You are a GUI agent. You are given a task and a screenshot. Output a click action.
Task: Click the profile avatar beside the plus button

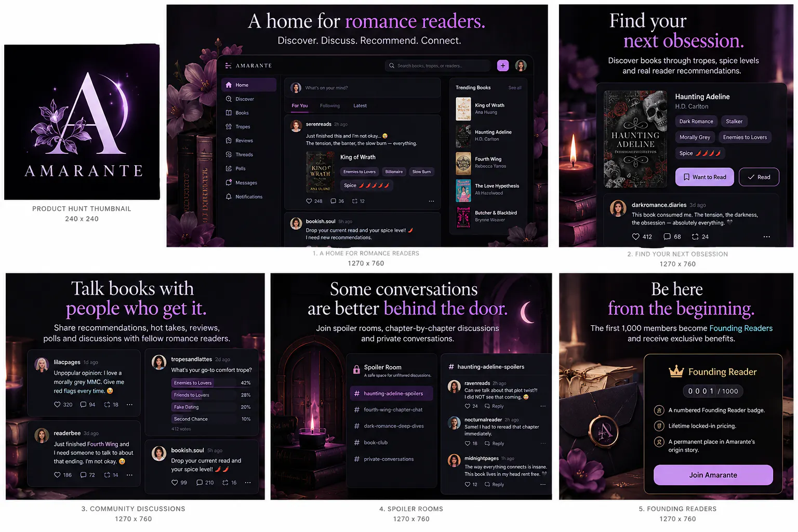pyautogui.click(x=521, y=65)
